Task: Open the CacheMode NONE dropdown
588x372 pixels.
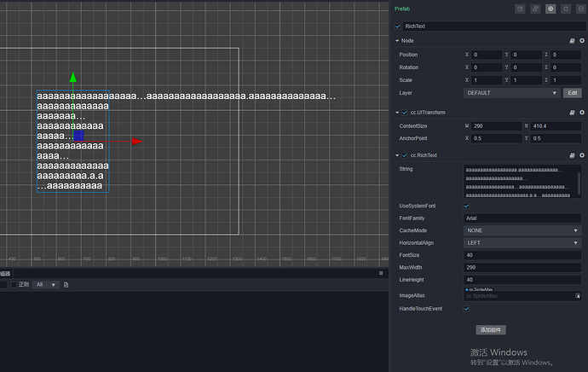Action: point(522,230)
